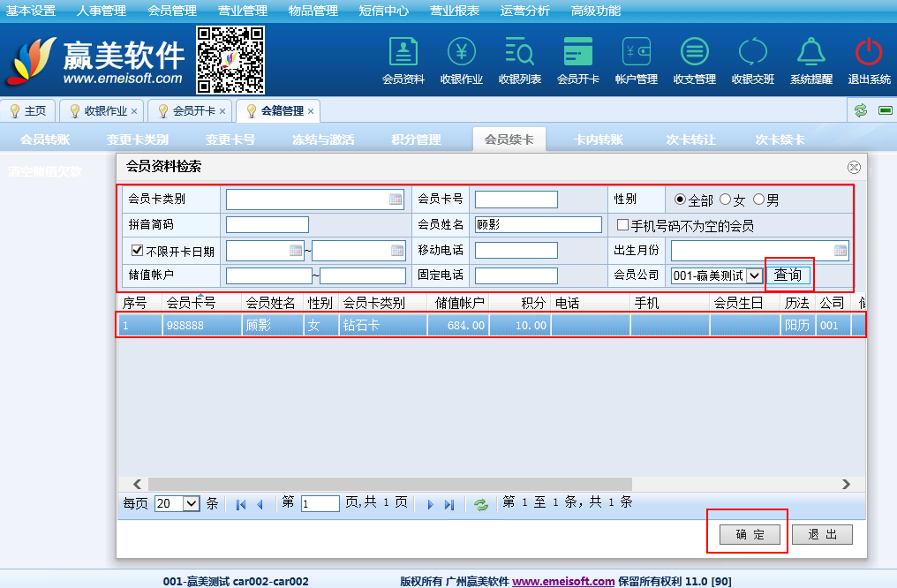The width and height of the screenshot is (897, 588).
Task: Click the 会员卡号 input field
Action: 516,200
